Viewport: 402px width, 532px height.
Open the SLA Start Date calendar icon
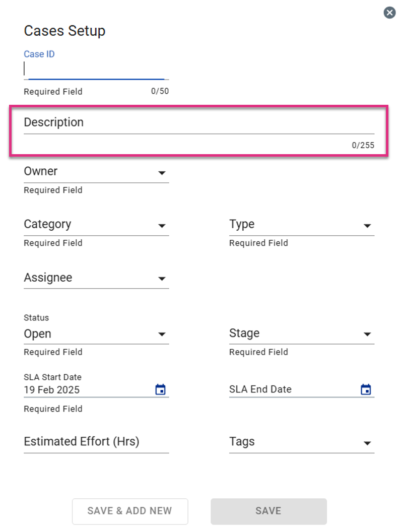click(161, 389)
